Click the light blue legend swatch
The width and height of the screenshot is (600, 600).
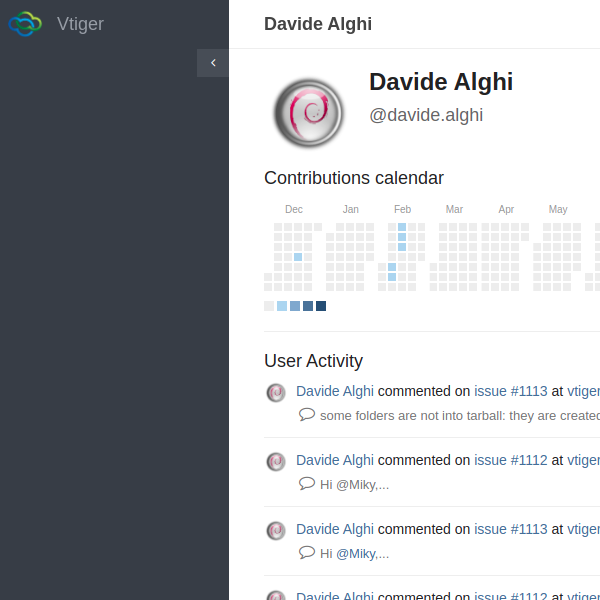[x=282, y=306]
